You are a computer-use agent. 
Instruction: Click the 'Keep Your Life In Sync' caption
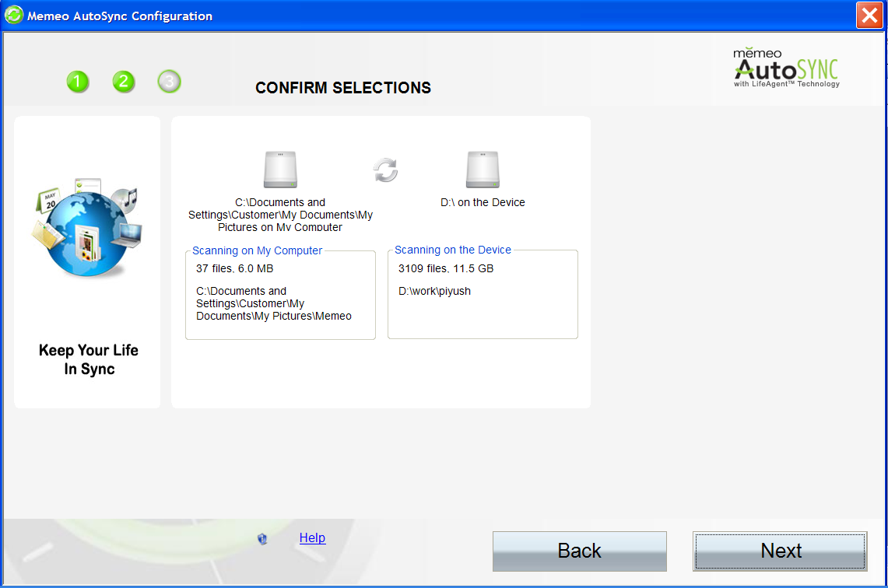coord(89,359)
